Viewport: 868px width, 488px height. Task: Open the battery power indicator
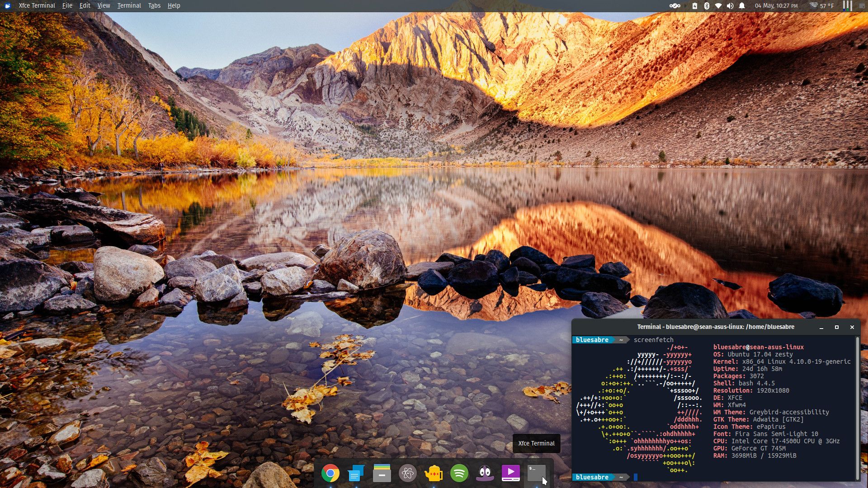695,6
